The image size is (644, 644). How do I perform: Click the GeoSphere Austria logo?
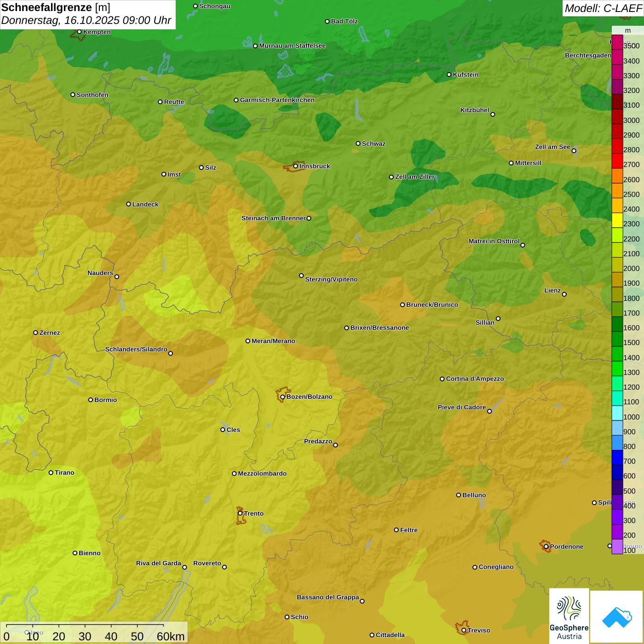[x=569, y=615]
